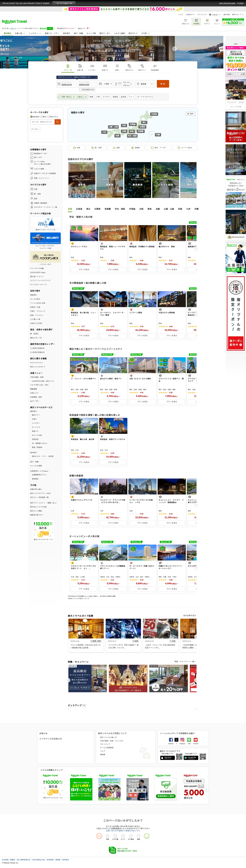Switch to the 首都圏 region tab
246x868 pixels.
point(107,209)
